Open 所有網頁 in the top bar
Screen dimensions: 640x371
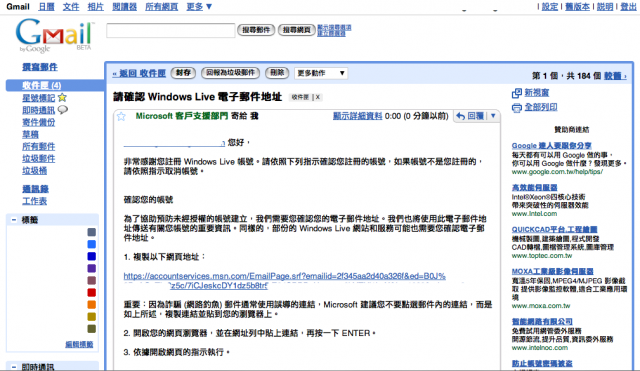[162, 7]
